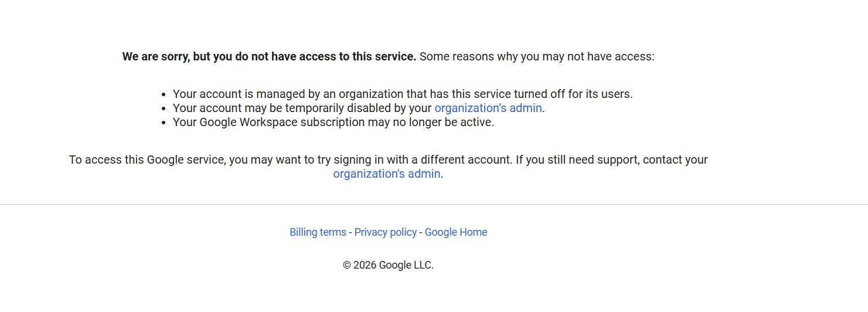
Task: Click the "temporarily disabled" bullet text
Action: click(302, 108)
